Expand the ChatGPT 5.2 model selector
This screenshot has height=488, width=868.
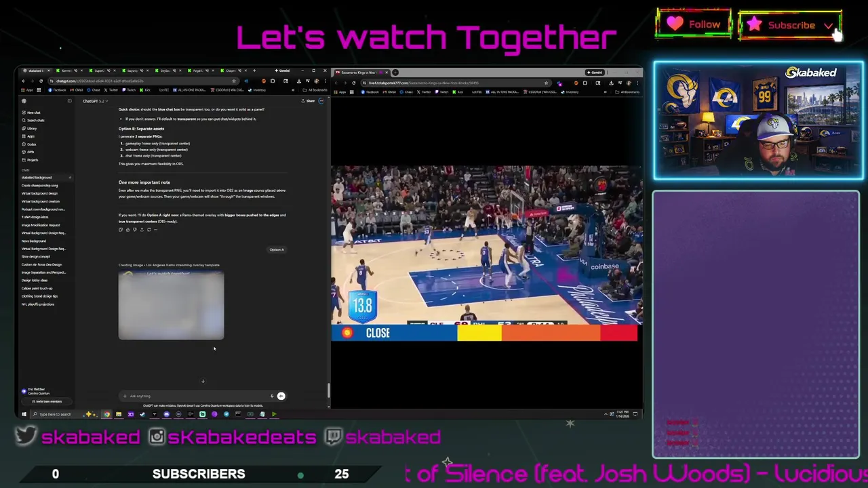point(95,101)
